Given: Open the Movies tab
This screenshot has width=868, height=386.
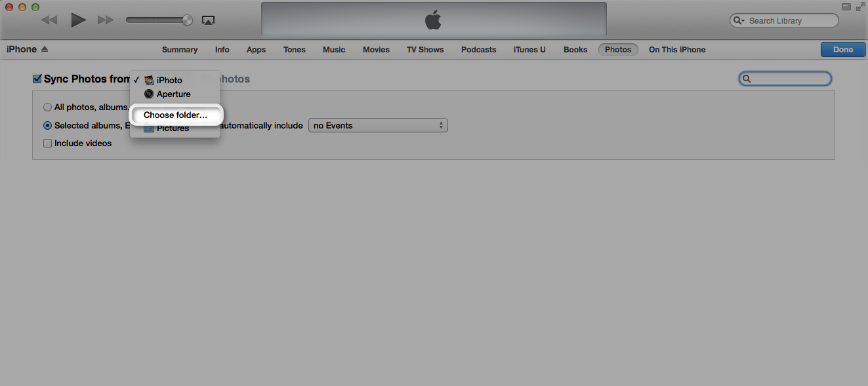Looking at the screenshot, I should pyautogui.click(x=376, y=50).
